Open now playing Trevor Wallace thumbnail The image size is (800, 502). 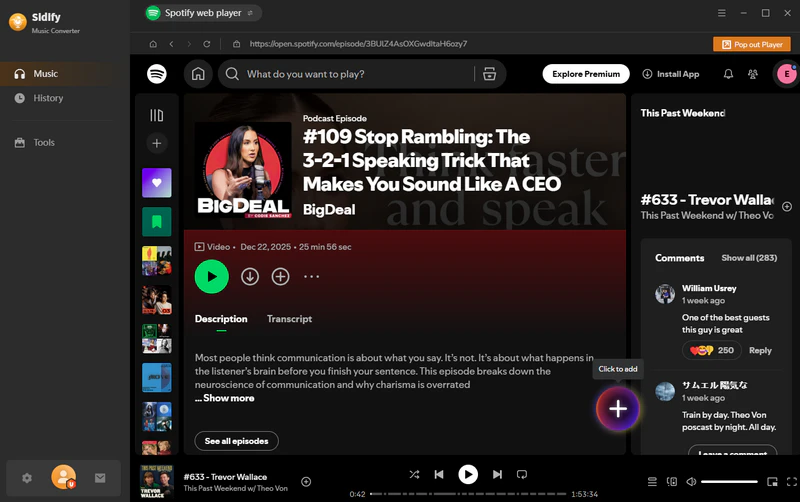pos(157,481)
